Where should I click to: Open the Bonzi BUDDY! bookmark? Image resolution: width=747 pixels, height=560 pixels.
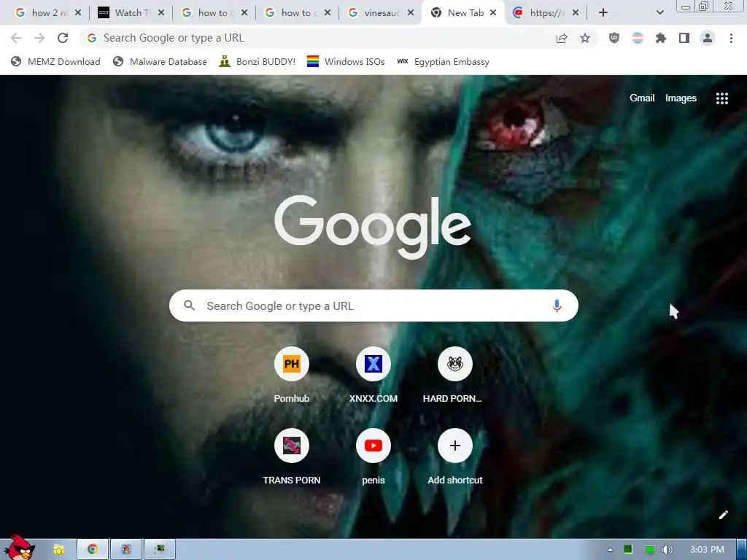pyautogui.click(x=258, y=61)
